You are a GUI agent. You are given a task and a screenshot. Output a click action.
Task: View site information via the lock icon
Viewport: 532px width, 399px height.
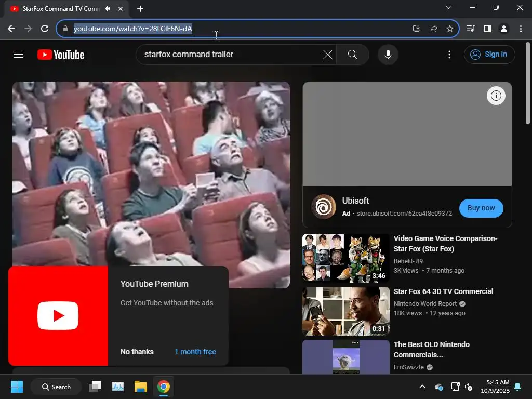coord(65,29)
